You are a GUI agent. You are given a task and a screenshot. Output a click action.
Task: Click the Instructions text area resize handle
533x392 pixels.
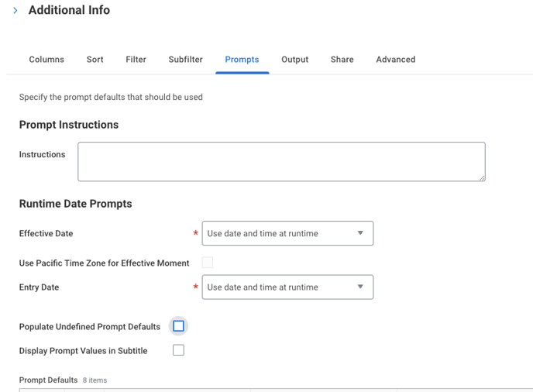(481, 177)
